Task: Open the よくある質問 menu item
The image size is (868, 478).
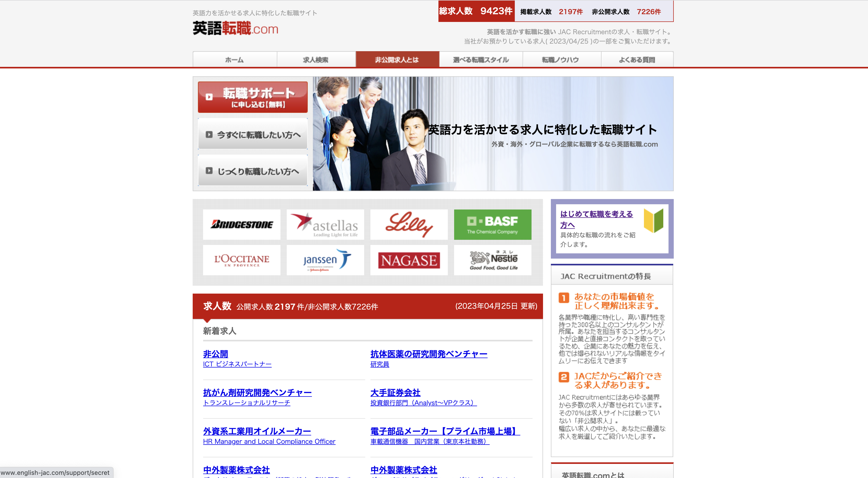Action: (x=637, y=60)
